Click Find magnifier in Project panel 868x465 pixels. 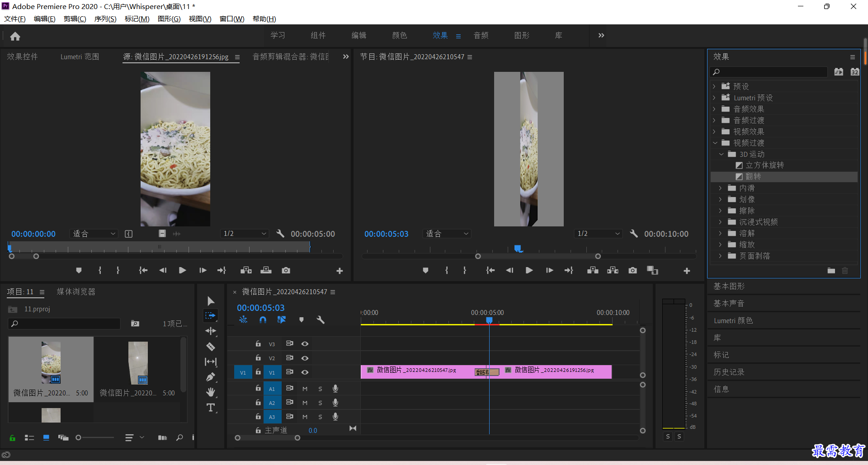coord(179,437)
